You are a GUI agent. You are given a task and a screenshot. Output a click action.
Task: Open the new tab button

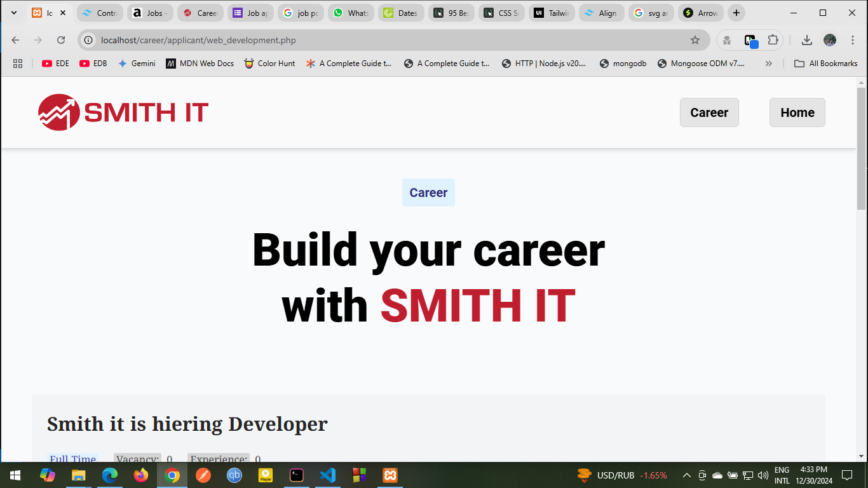736,13
